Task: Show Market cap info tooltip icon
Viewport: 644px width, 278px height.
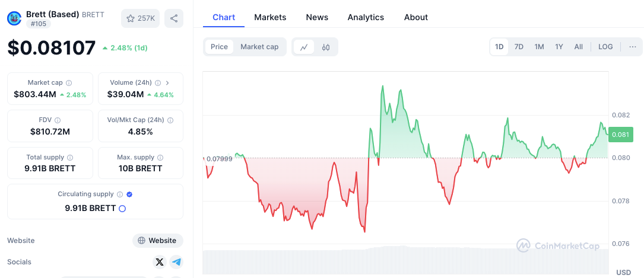Action: 69,83
